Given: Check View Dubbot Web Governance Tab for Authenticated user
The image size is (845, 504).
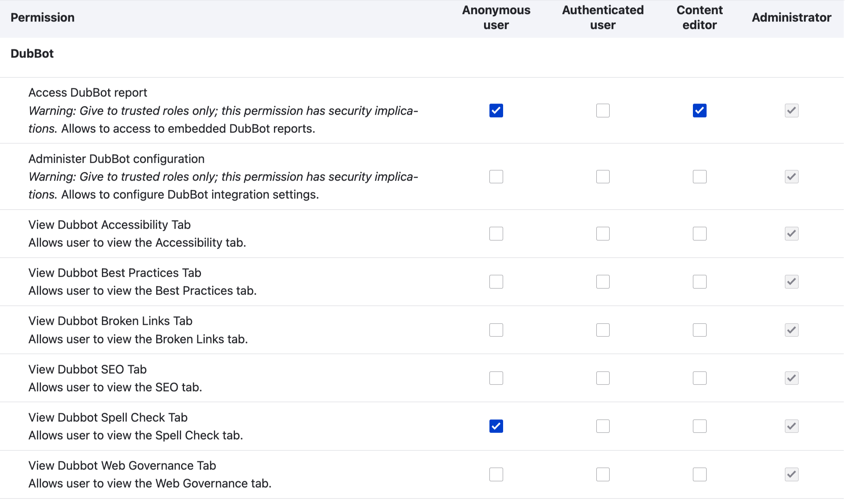Looking at the screenshot, I should (603, 474).
